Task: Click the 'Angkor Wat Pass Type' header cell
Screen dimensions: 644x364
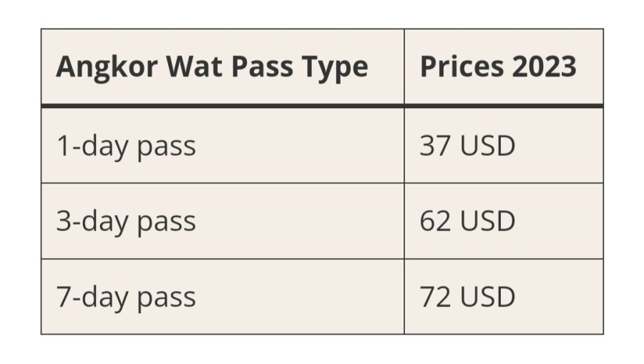Action: (223, 67)
